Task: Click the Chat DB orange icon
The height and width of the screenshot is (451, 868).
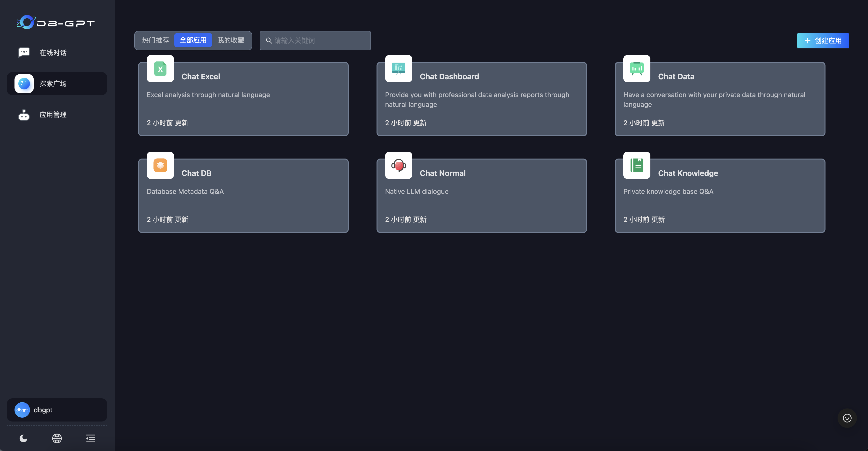Action: [160, 165]
